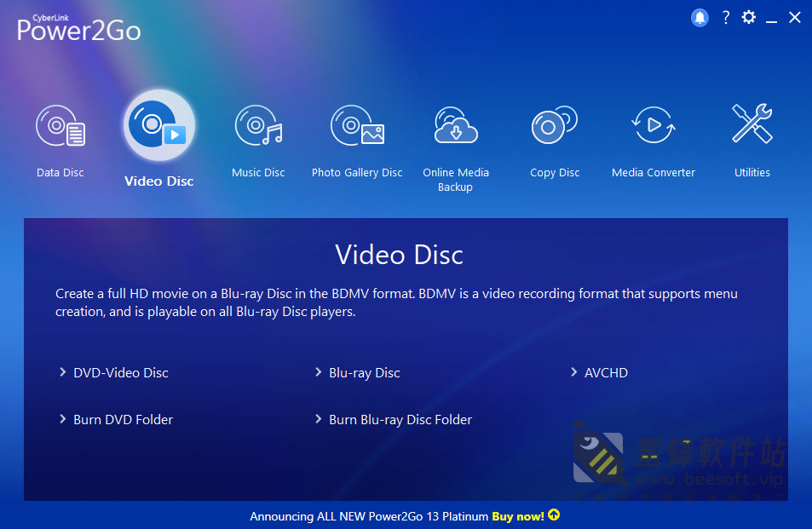This screenshot has width=812, height=529.
Task: Choose the DVD-Video Disc option
Action: [x=121, y=372]
